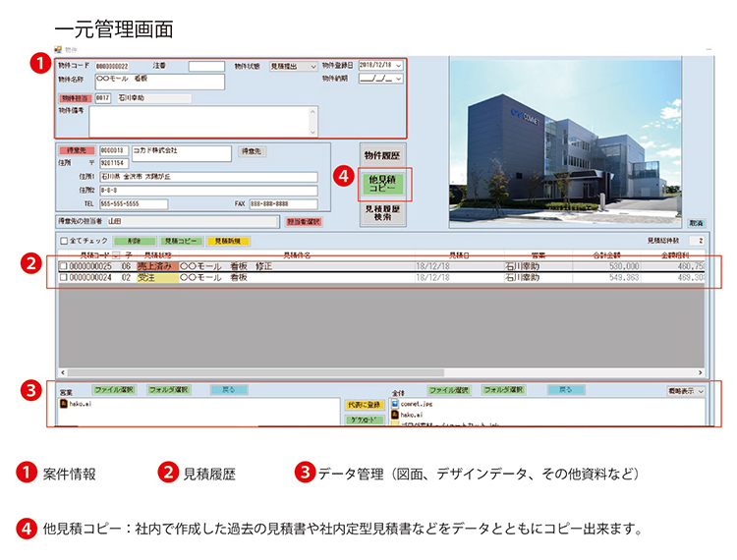
Task: Click the red 物件担当 button
Action: point(76,98)
